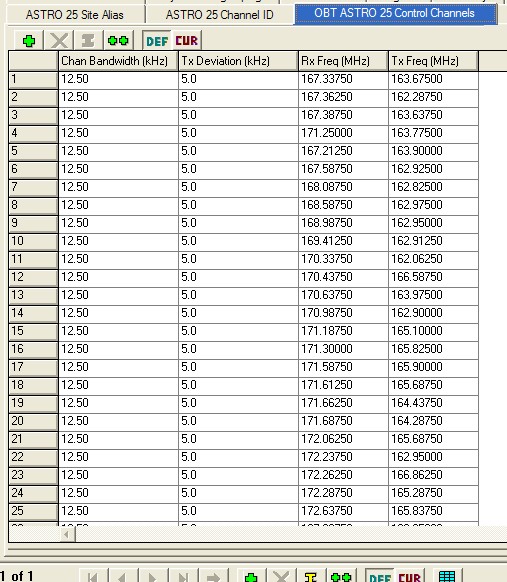
Task: Click the horizontal scrollbar left arrow
Action: click(x=67, y=534)
